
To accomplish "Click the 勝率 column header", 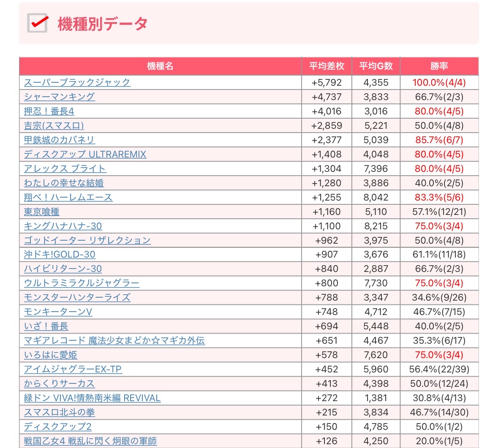I will pyautogui.click(x=439, y=66).
